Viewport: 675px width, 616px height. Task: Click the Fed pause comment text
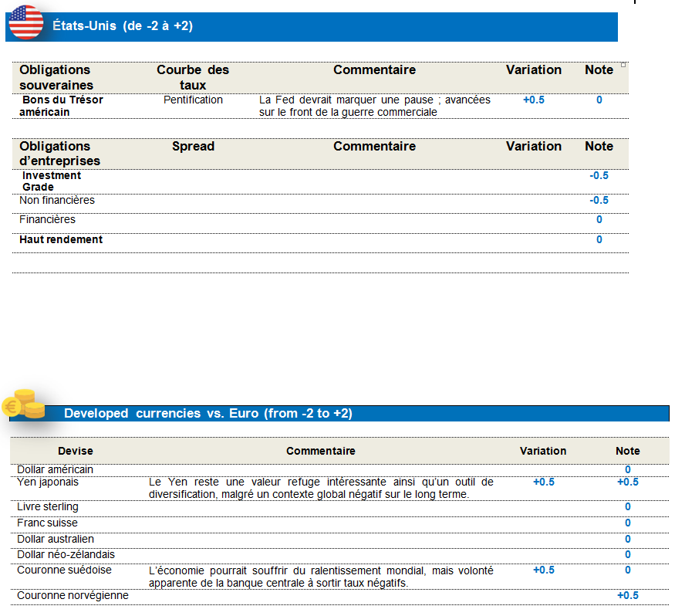374,106
